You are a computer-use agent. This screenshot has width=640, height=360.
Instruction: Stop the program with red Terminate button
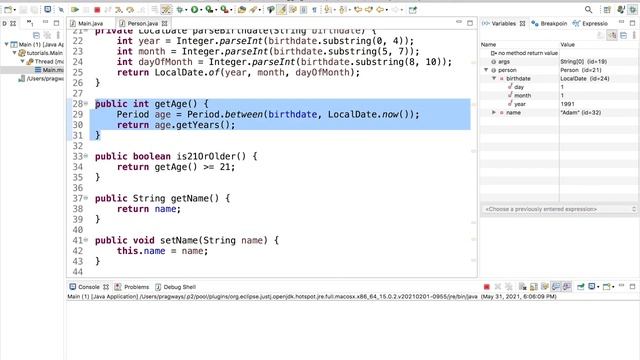pyautogui.click(x=97, y=9)
